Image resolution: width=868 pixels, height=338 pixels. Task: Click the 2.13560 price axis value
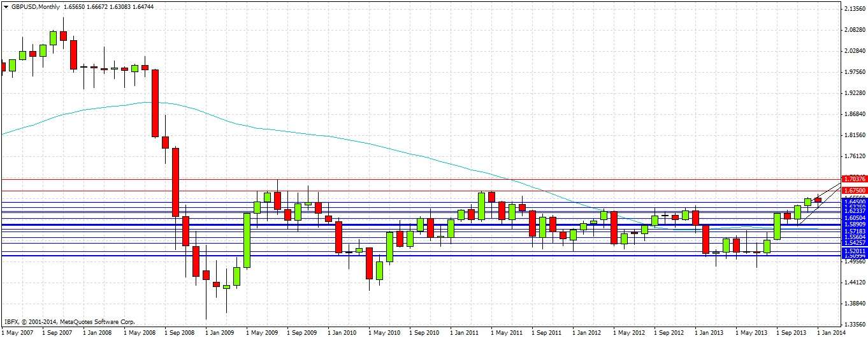point(854,9)
